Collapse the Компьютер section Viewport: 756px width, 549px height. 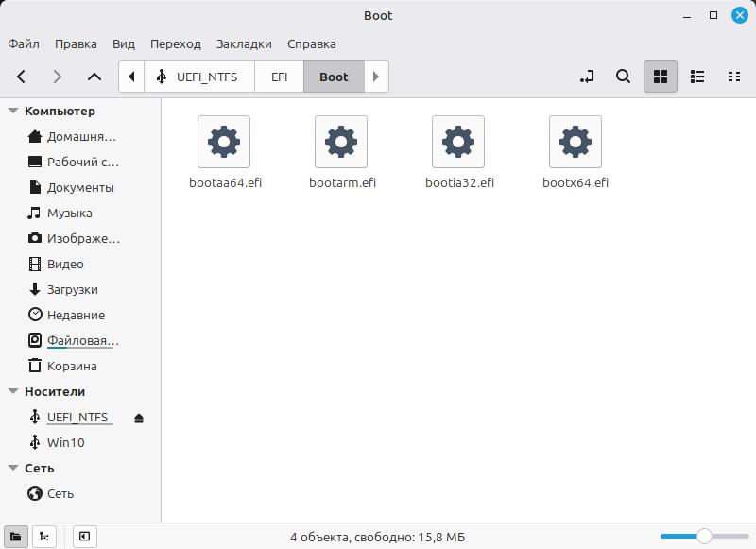coord(13,111)
